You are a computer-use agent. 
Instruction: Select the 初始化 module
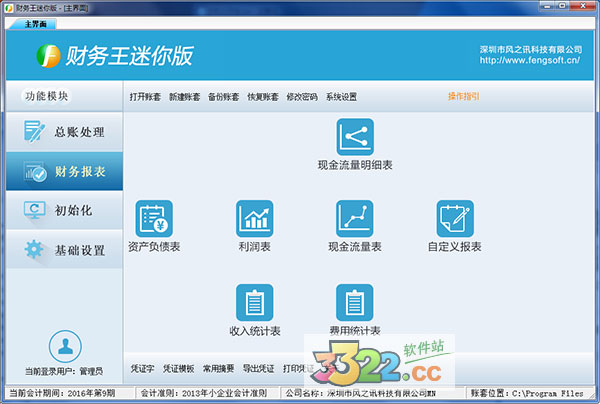click(64, 210)
